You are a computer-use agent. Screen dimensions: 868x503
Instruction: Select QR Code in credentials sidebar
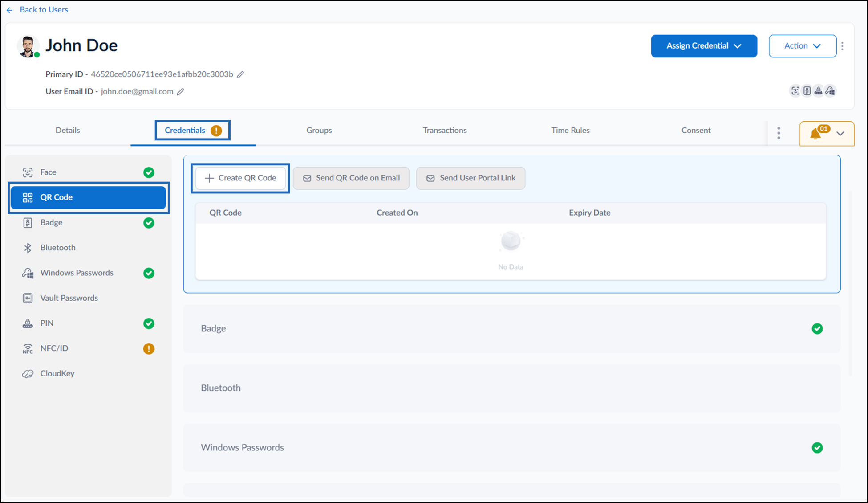[x=88, y=197]
